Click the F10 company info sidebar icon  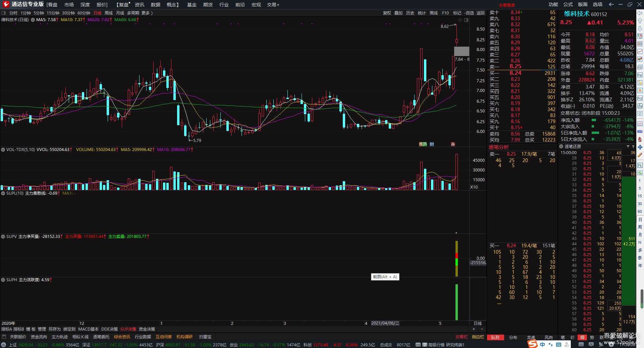(x=640, y=75)
